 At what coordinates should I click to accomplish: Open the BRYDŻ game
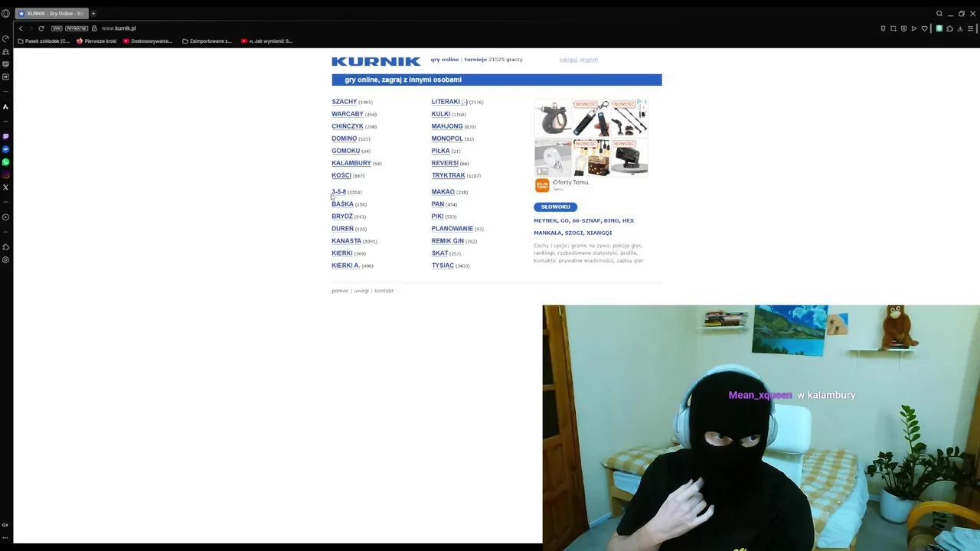[342, 217]
